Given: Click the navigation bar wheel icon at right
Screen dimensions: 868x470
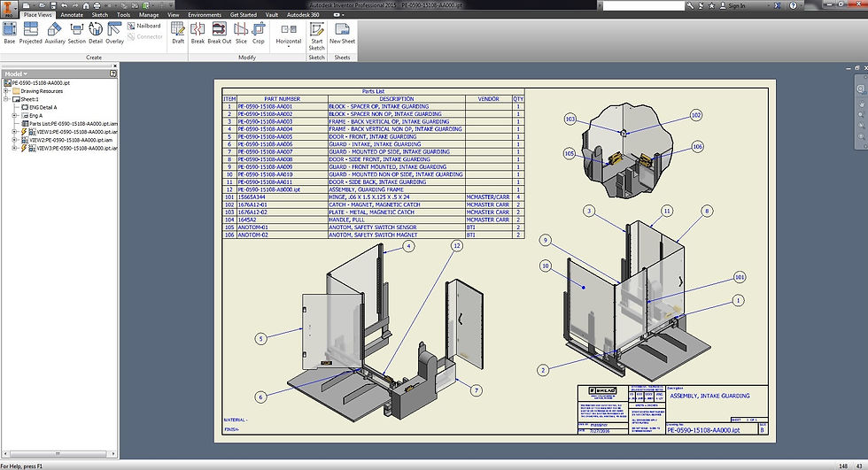Looking at the screenshot, I should (x=861, y=89).
